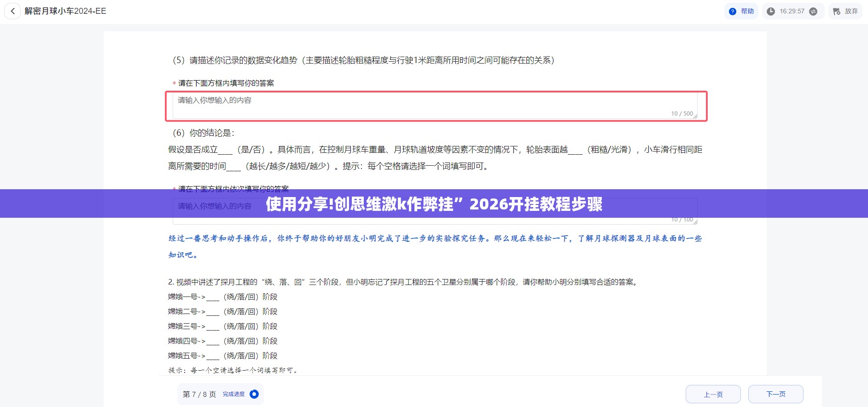The height and width of the screenshot is (407, 868).
Task: Click question 2 text about 绕、落、回
Action: point(404,282)
